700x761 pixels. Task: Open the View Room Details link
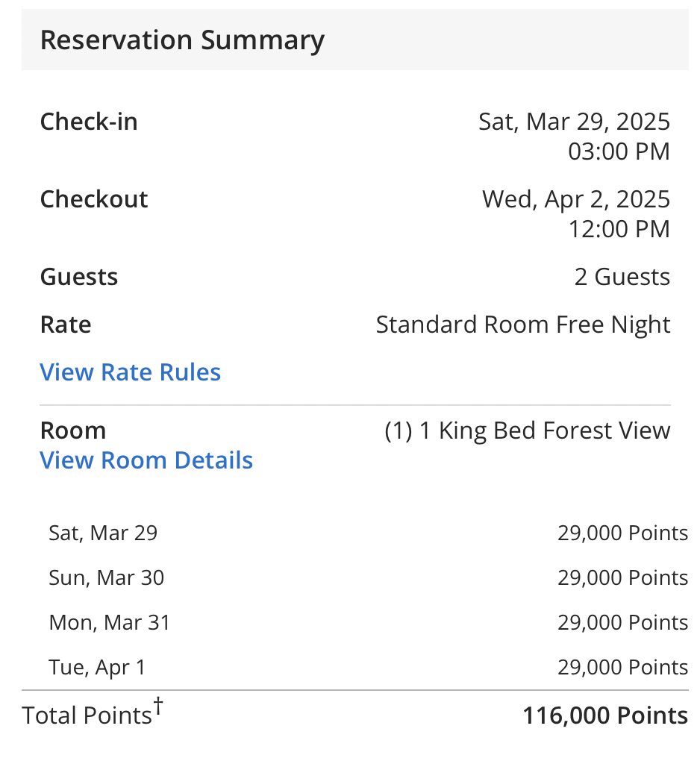click(x=146, y=460)
